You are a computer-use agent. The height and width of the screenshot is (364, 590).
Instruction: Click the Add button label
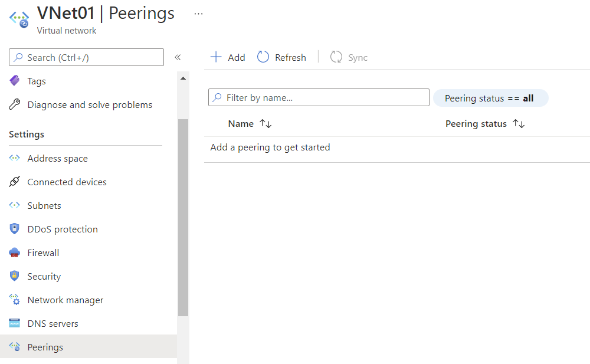[x=237, y=57]
